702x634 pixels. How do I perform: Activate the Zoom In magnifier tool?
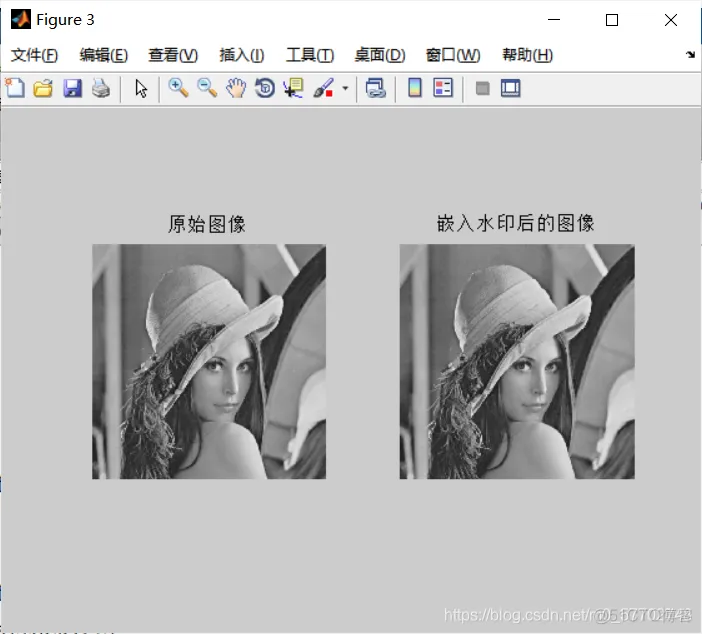tap(178, 88)
